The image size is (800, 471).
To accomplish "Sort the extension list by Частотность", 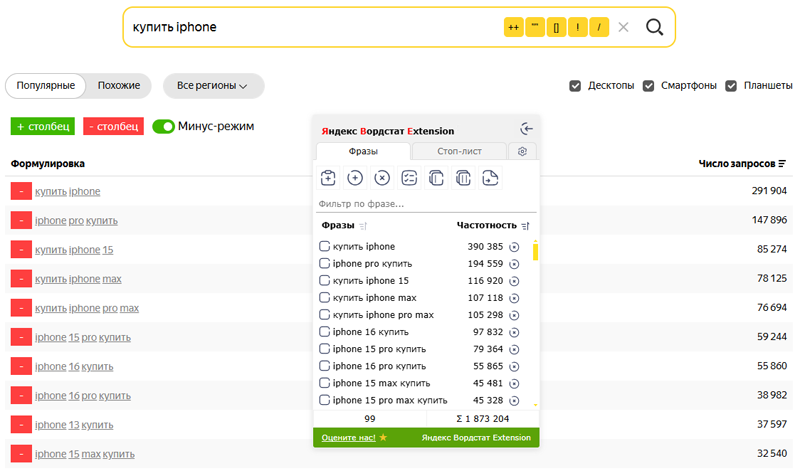I will [526, 226].
